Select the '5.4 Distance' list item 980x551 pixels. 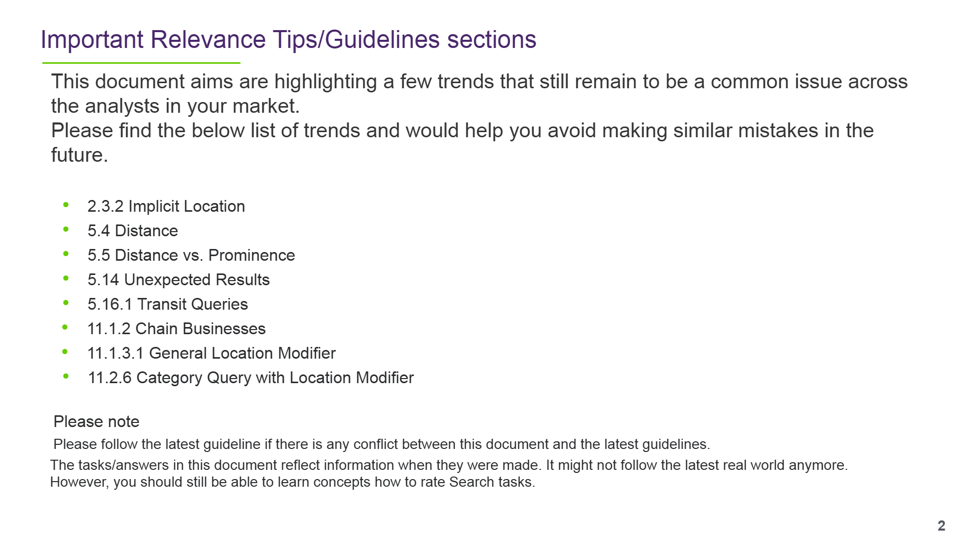[133, 231]
